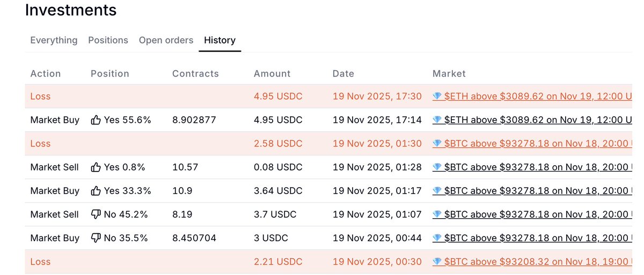The image size is (644, 275).
Task: Click the diamond icon in the 4.95 USDC Loss row
Action: 437,96
